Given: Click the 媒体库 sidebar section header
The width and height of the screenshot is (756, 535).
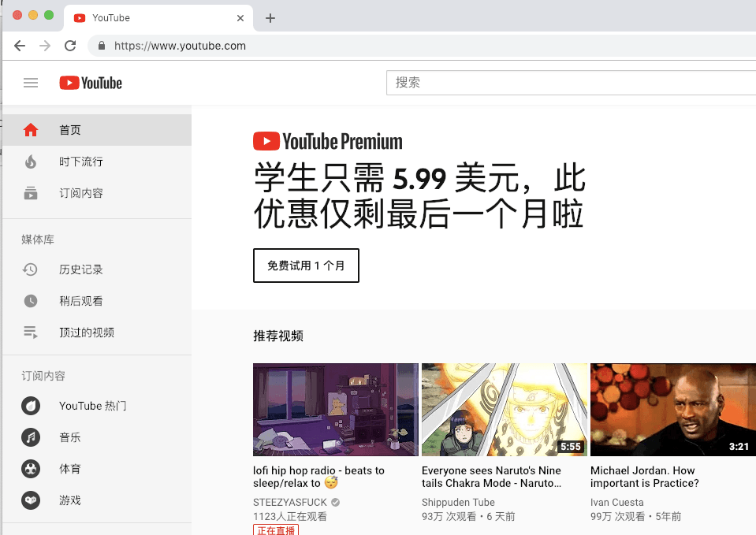Looking at the screenshot, I should [38, 240].
